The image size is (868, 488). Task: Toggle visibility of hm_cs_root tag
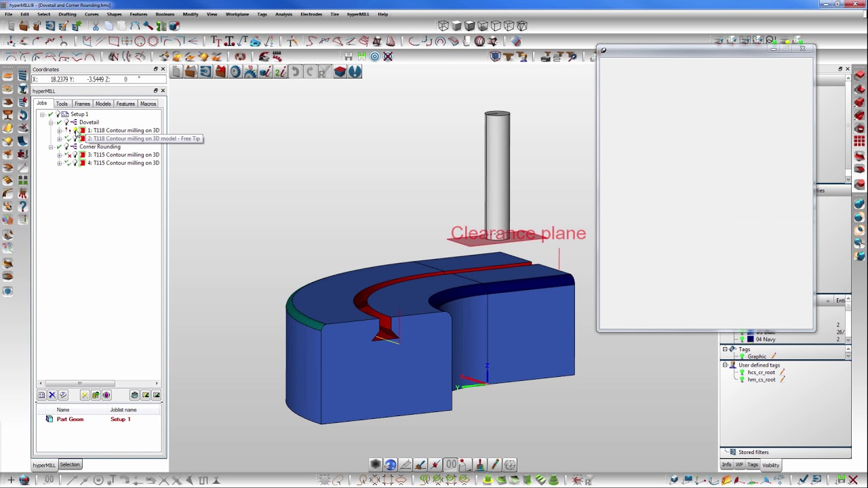(742, 380)
